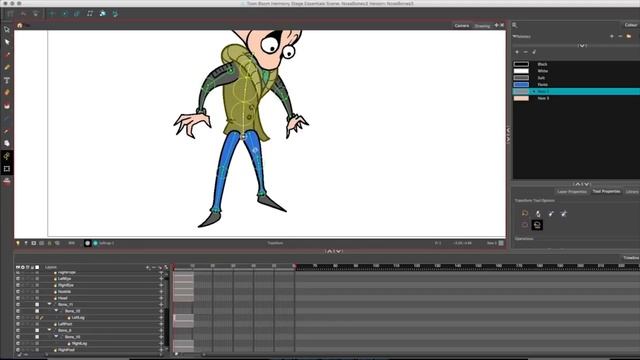Image resolution: width=640 pixels, height=360 pixels.
Task: Add a view with plus beside Drawing tab
Action: pyautogui.click(x=496, y=25)
